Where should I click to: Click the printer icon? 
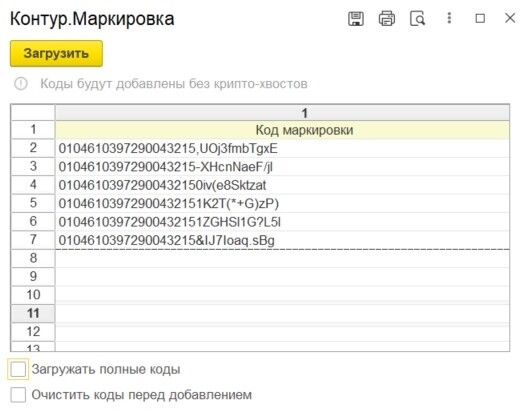coord(386,19)
